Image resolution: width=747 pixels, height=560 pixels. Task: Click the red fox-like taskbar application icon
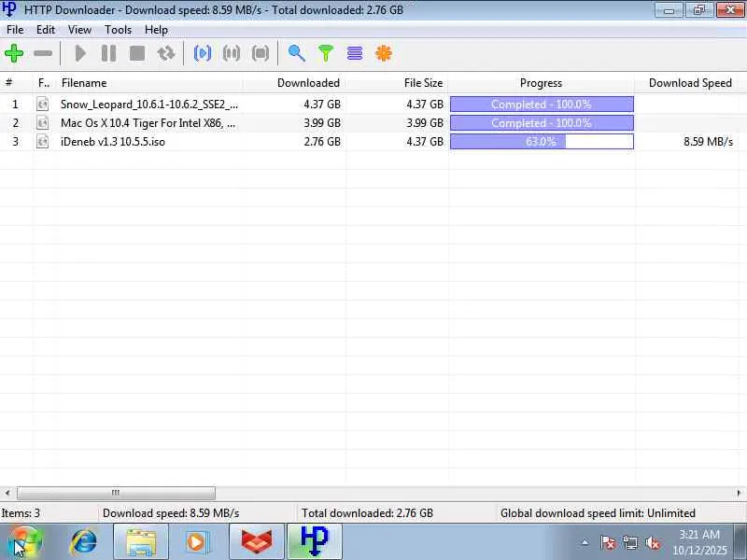click(257, 542)
